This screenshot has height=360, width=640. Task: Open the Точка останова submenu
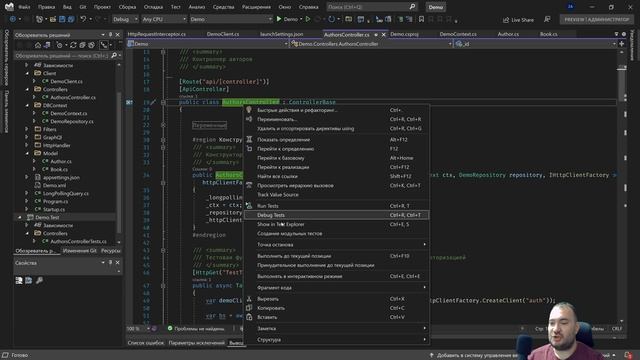tap(337, 244)
